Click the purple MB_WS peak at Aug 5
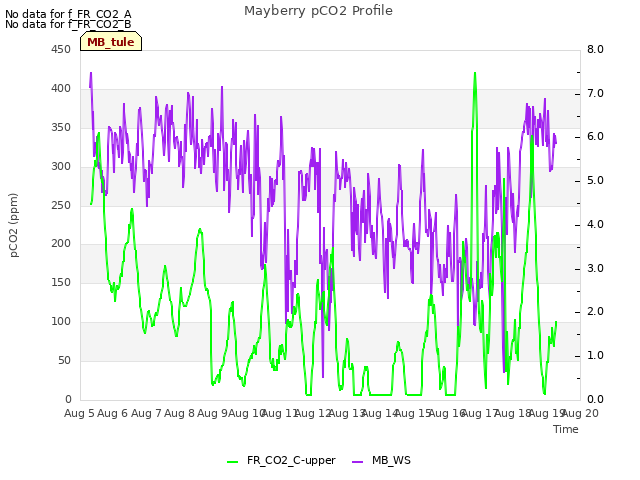 pyautogui.click(x=91, y=74)
